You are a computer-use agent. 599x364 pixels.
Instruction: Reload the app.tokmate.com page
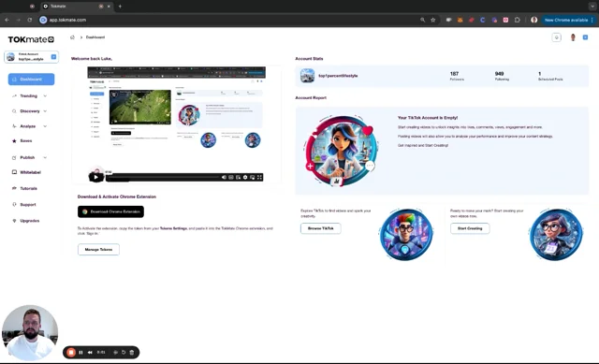[29, 20]
